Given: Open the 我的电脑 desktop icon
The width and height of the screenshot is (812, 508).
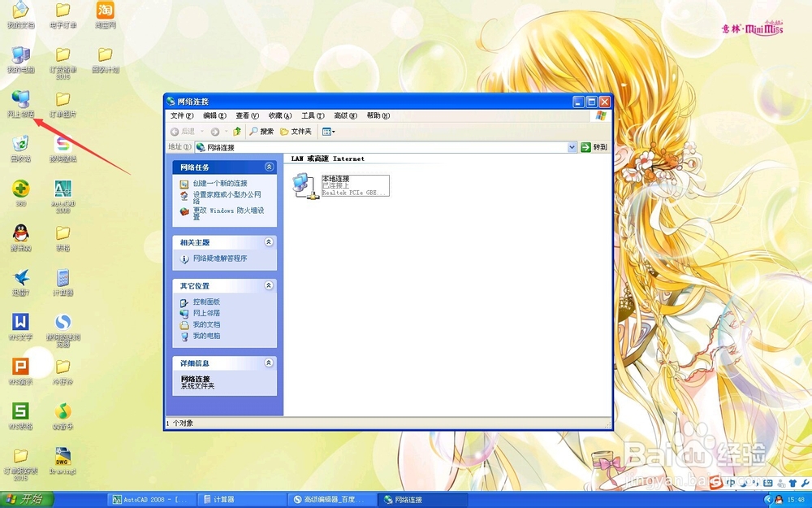Looking at the screenshot, I should pos(21,59).
